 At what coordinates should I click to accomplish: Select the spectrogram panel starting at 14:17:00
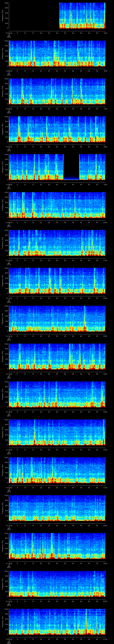click(x=57, y=508)
